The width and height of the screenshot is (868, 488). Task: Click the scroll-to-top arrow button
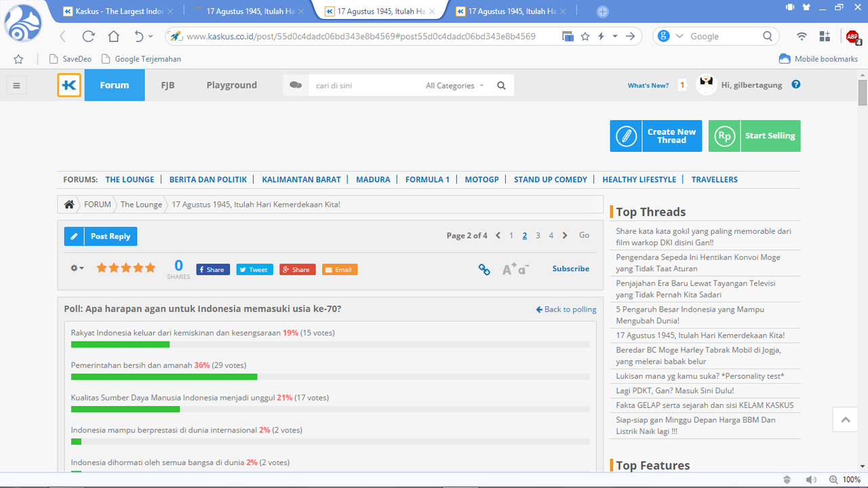[x=846, y=420]
